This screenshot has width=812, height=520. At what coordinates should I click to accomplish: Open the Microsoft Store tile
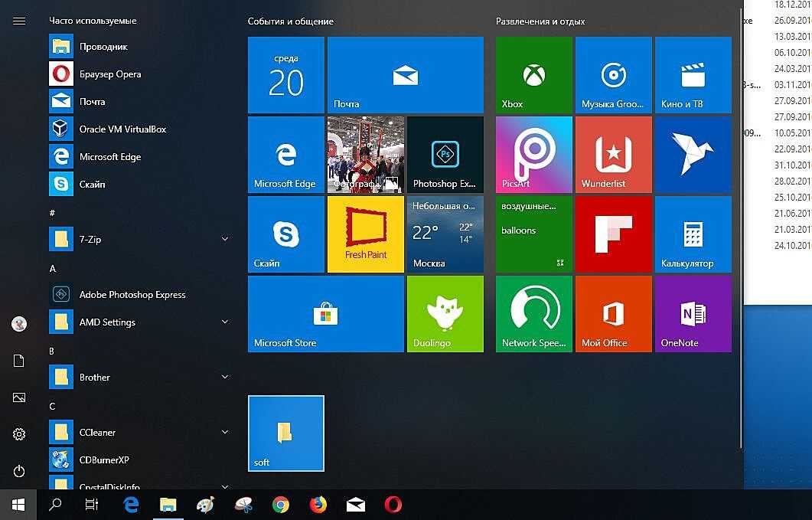point(326,314)
